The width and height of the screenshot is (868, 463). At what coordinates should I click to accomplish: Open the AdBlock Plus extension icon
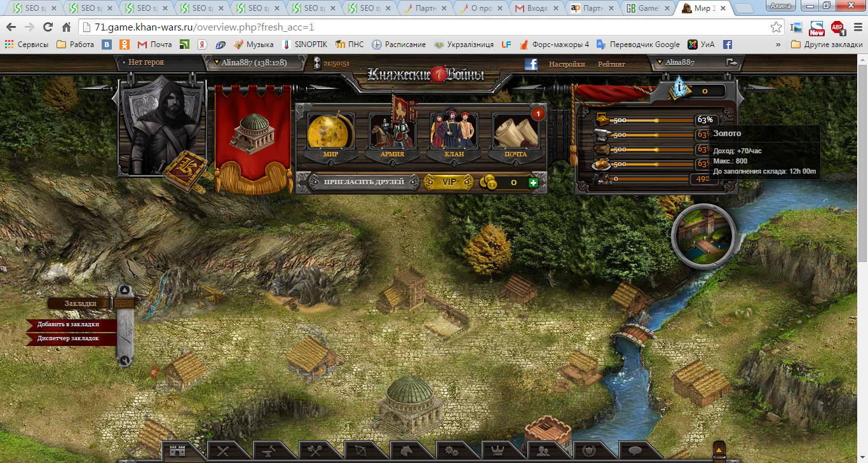837,28
